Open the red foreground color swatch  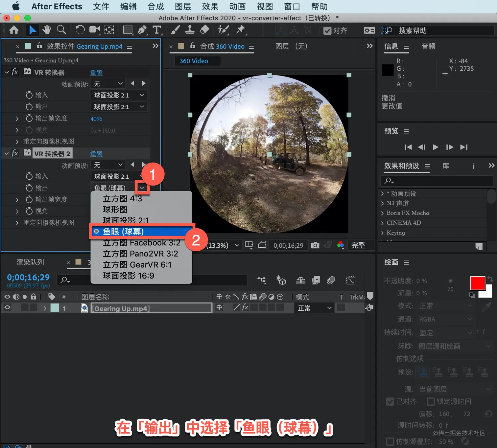pyautogui.click(x=477, y=283)
